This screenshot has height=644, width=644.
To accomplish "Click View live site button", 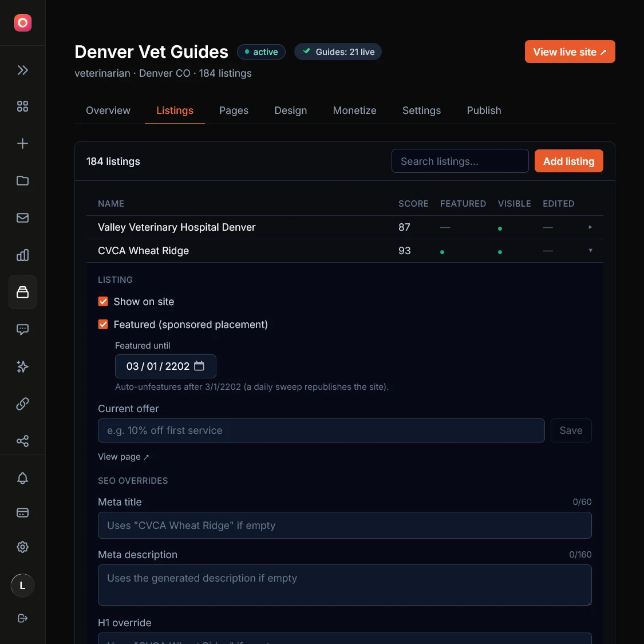I will tap(570, 52).
